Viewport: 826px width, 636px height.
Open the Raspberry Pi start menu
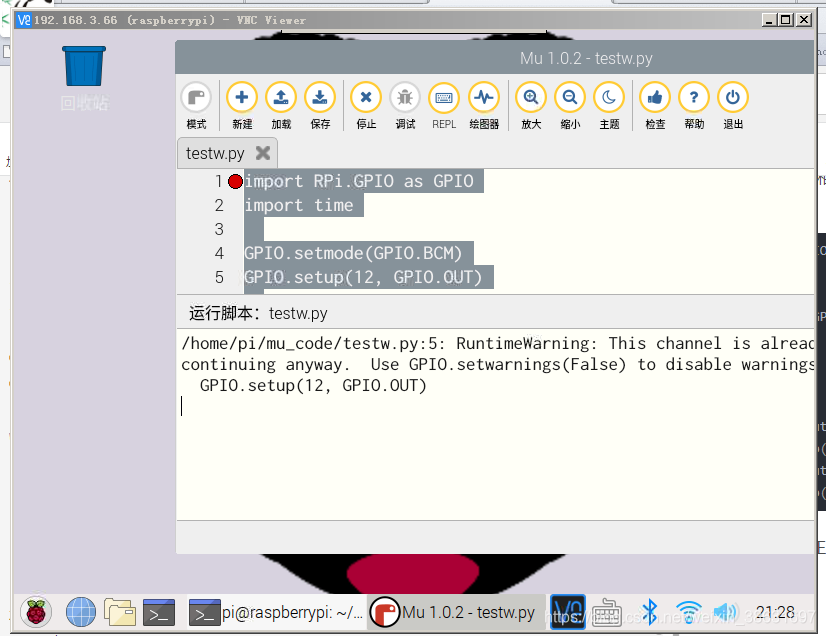click(x=36, y=613)
